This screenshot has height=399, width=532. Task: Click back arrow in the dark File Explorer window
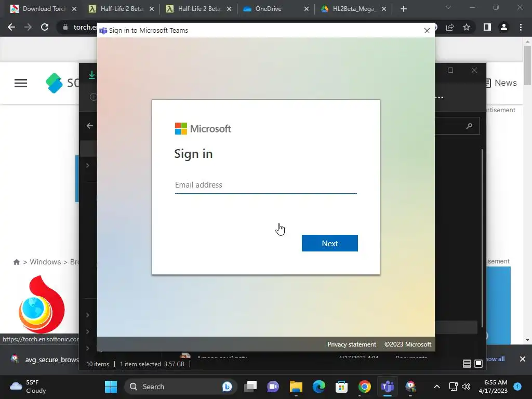coord(89,126)
